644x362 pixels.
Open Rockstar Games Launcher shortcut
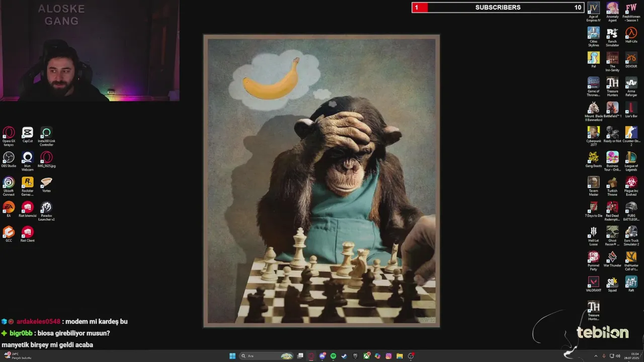point(28,186)
